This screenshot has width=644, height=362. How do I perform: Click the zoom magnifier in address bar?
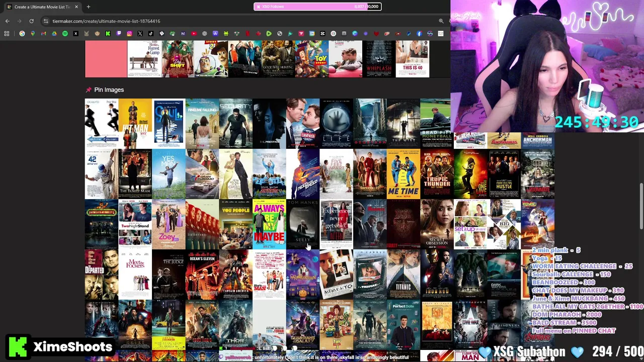[441, 21]
